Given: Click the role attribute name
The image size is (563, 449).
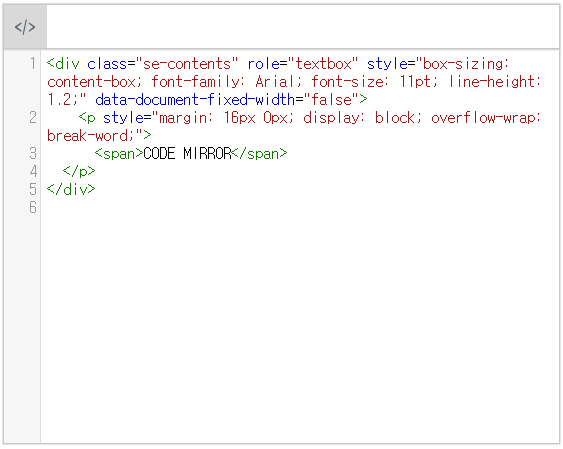Looking at the screenshot, I should pyautogui.click(x=263, y=64).
